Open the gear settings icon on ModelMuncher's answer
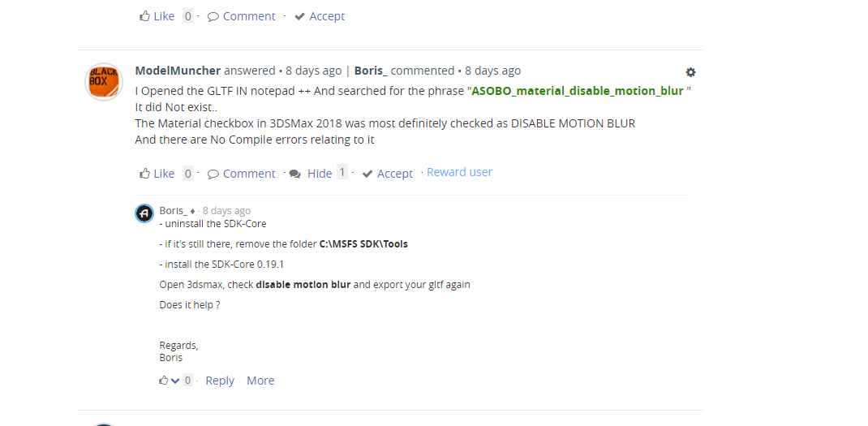868x426 pixels. 690,72
